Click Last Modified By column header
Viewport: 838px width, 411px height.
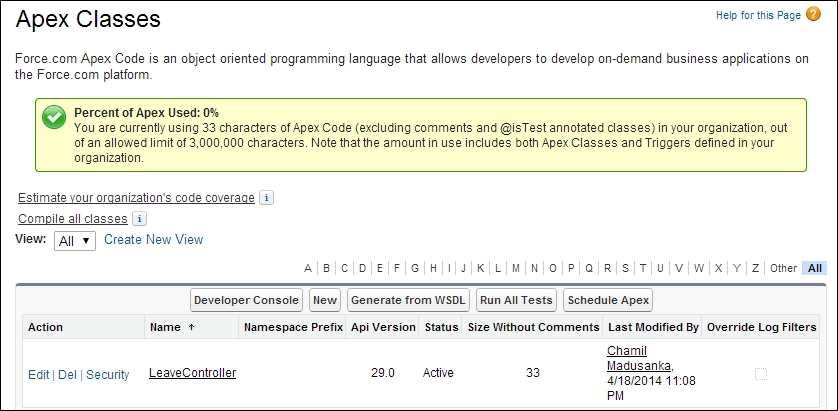[654, 327]
